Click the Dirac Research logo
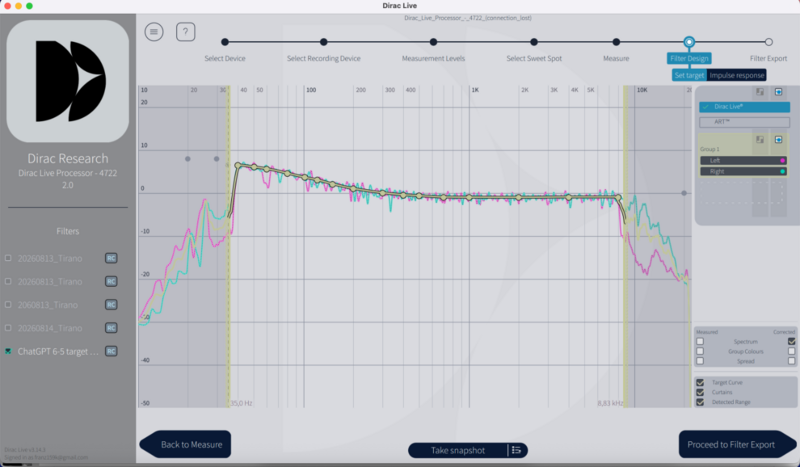Image resolution: width=800 pixels, height=467 pixels. (x=68, y=81)
